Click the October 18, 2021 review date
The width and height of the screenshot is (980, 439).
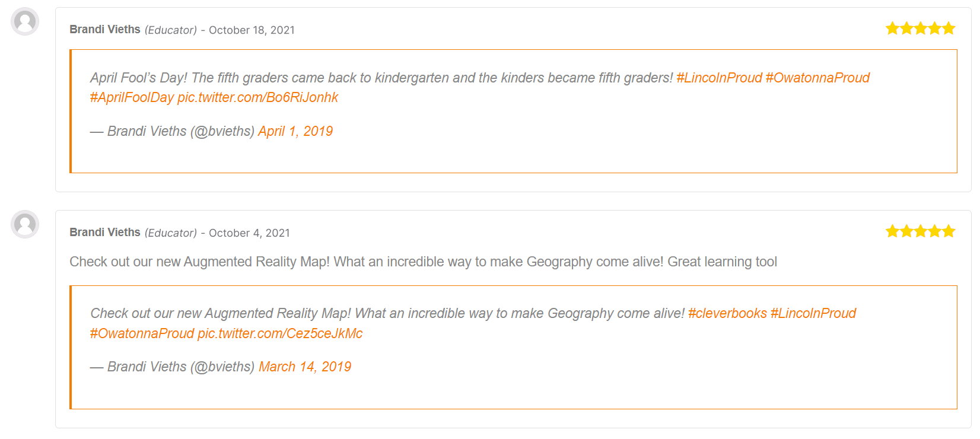click(252, 30)
